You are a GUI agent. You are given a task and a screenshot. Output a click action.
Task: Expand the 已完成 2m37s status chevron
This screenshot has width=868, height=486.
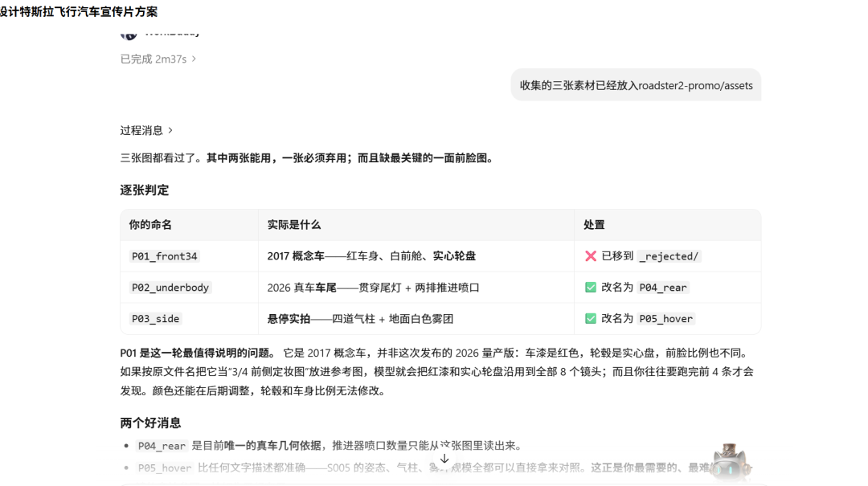(x=194, y=59)
